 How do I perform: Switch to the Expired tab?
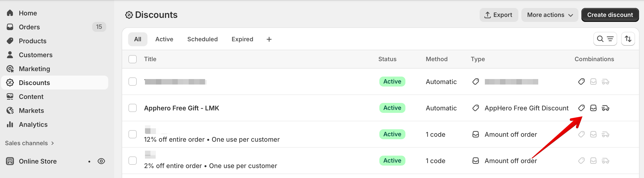(242, 39)
